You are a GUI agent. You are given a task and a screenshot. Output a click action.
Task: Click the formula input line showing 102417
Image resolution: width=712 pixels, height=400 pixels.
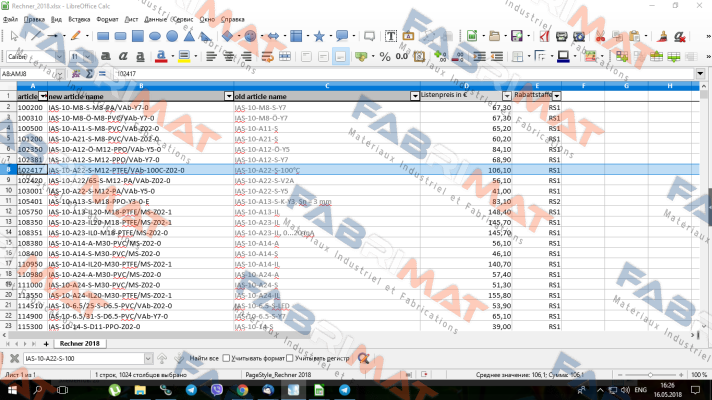point(404,74)
